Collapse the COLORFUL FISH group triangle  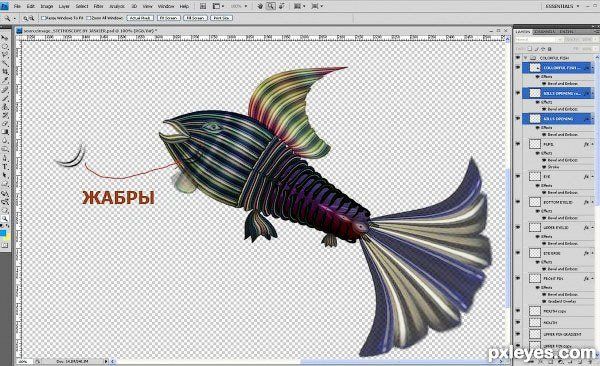click(526, 58)
